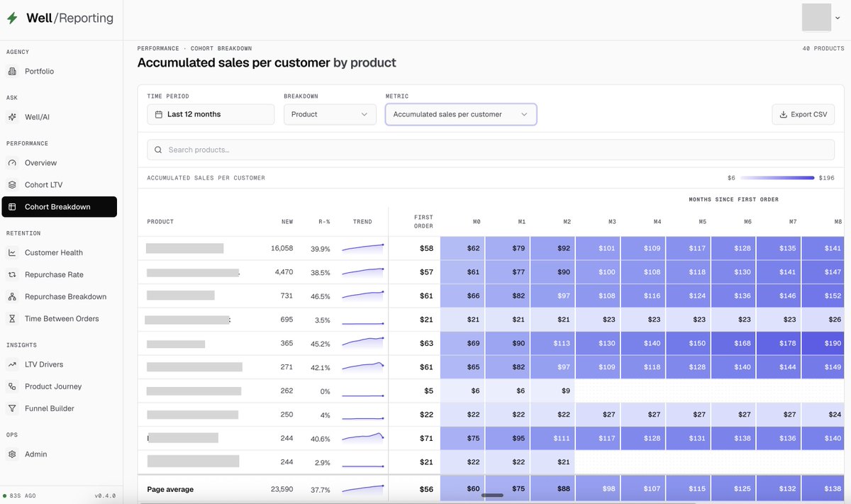The height and width of the screenshot is (504, 851).
Task: Open the Portfolio page
Action: [60, 72]
